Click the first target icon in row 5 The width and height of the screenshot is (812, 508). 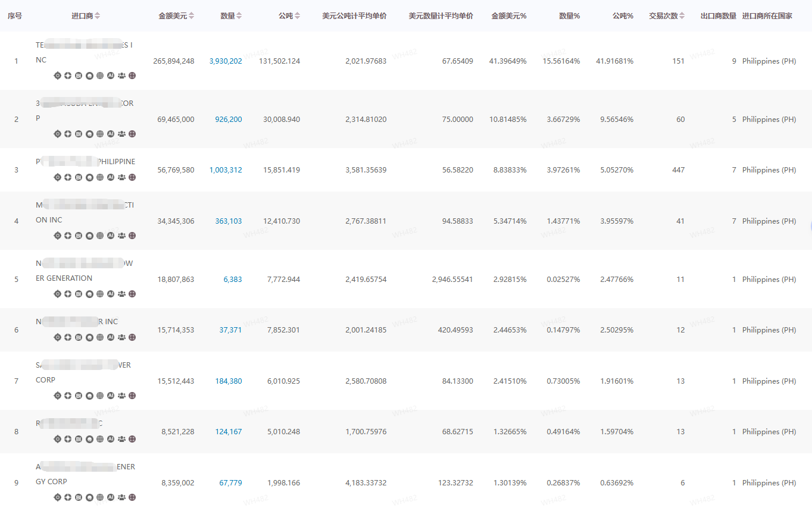coord(58,294)
